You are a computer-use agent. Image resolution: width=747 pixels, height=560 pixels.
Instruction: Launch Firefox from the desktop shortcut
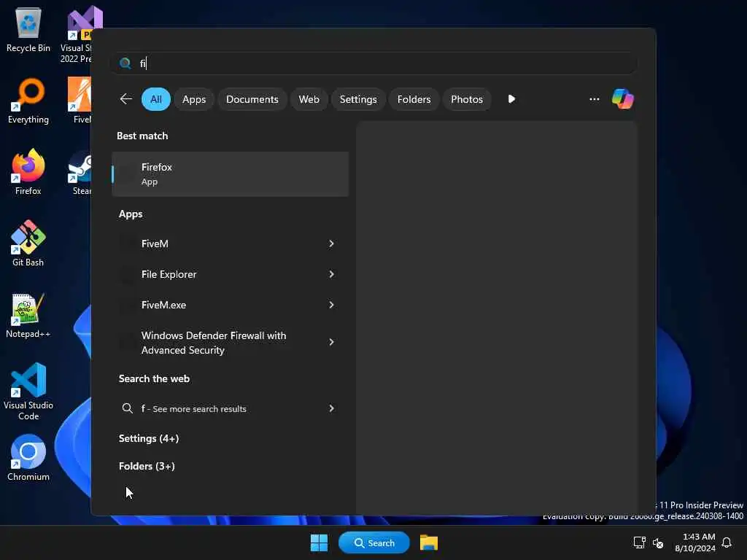click(28, 172)
